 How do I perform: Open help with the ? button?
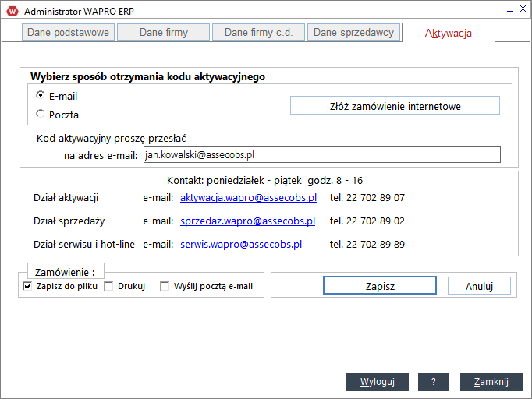tap(434, 382)
